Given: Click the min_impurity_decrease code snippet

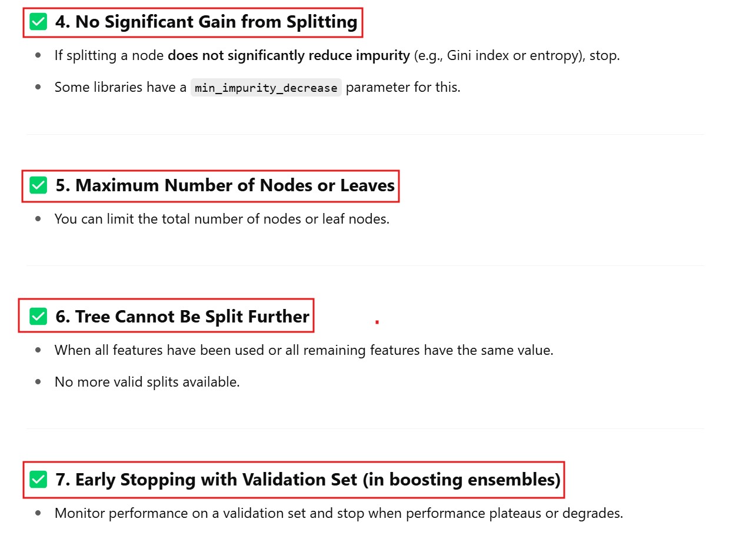Looking at the screenshot, I should (x=266, y=88).
